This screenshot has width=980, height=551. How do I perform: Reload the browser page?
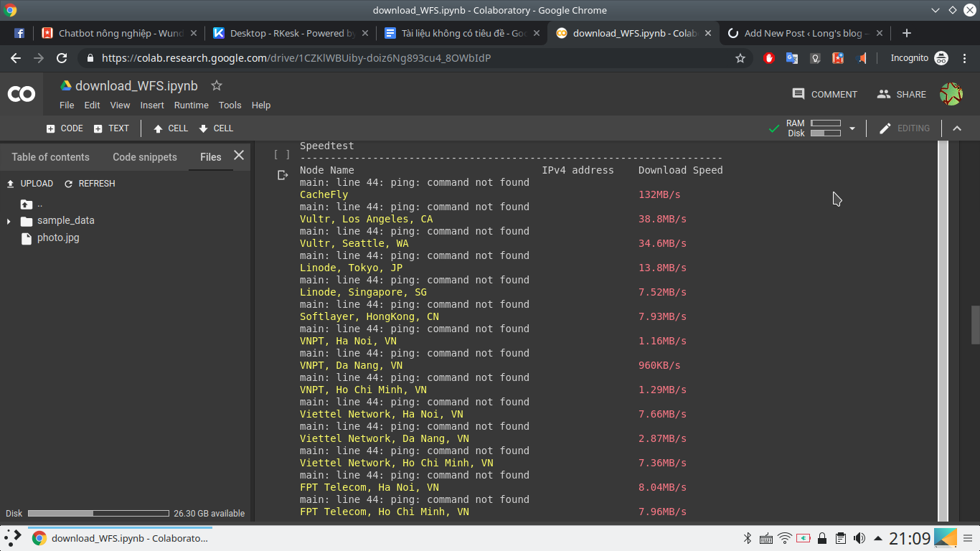point(62,58)
